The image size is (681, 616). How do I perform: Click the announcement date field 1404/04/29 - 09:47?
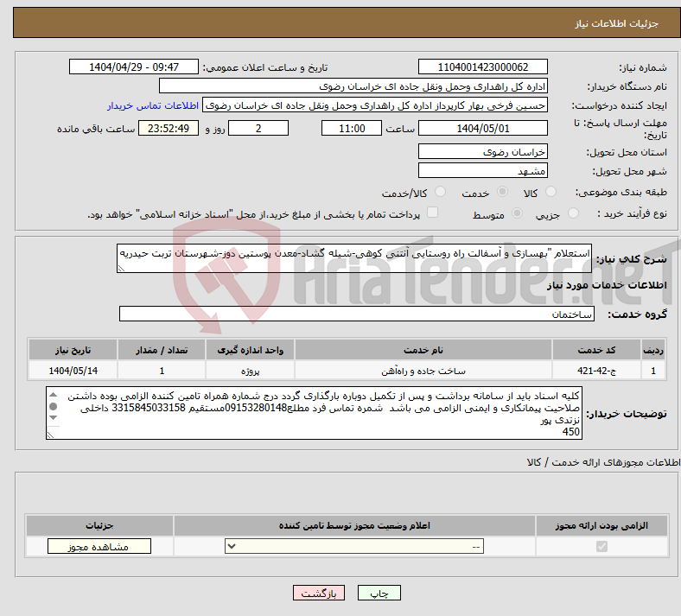pos(134,67)
